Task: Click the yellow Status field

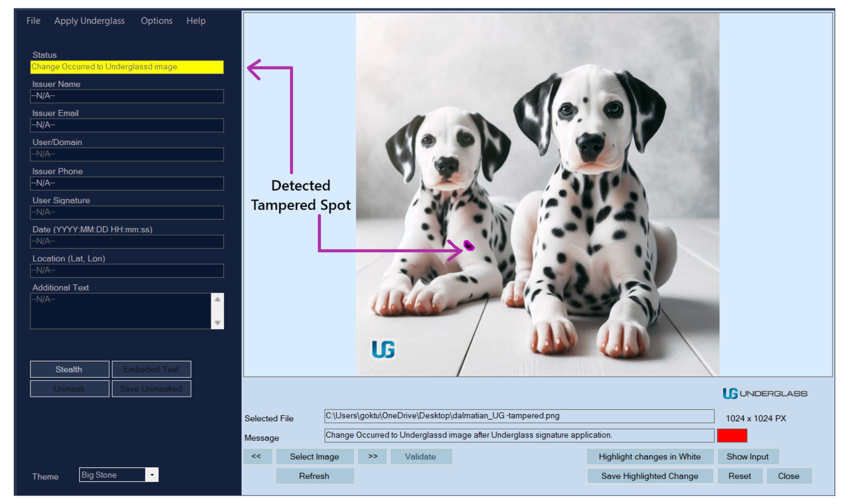Action: [x=127, y=67]
